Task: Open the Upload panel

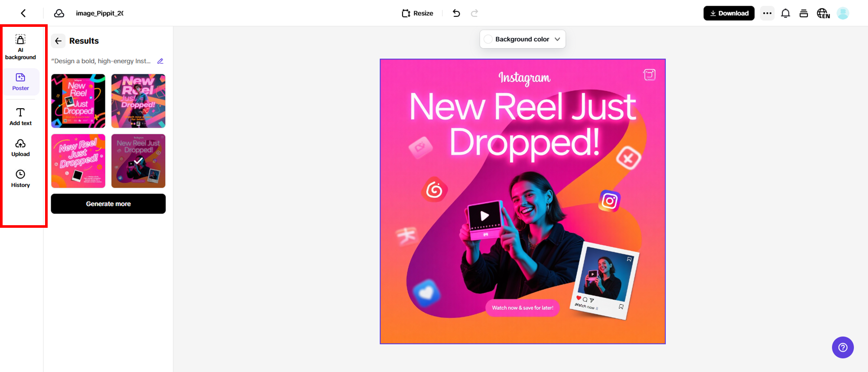Action: coord(20,148)
